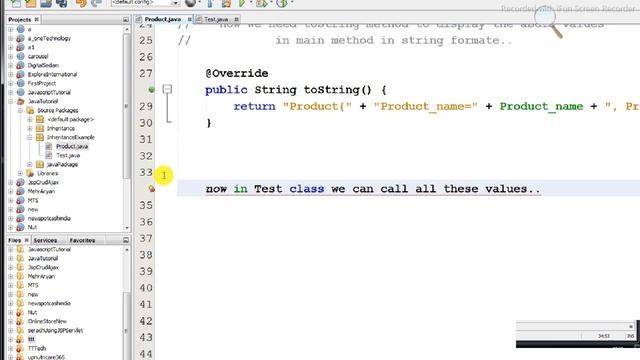
Task: Minimize the Files panel window
Action: click(126, 240)
